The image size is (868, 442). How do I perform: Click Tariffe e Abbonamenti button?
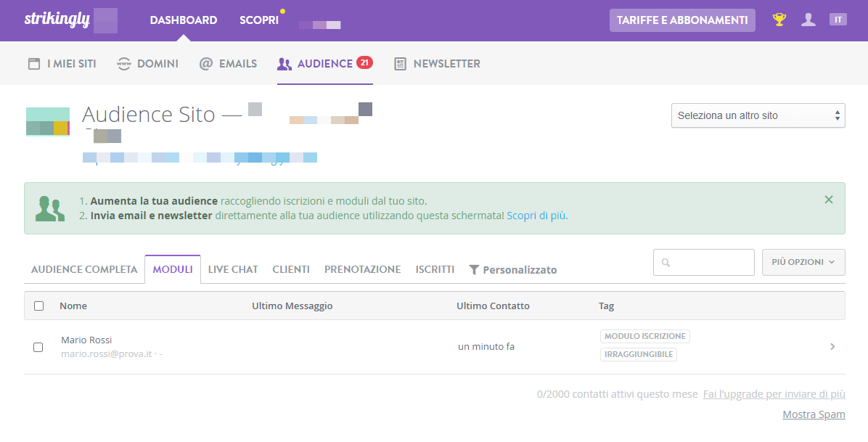pos(682,20)
